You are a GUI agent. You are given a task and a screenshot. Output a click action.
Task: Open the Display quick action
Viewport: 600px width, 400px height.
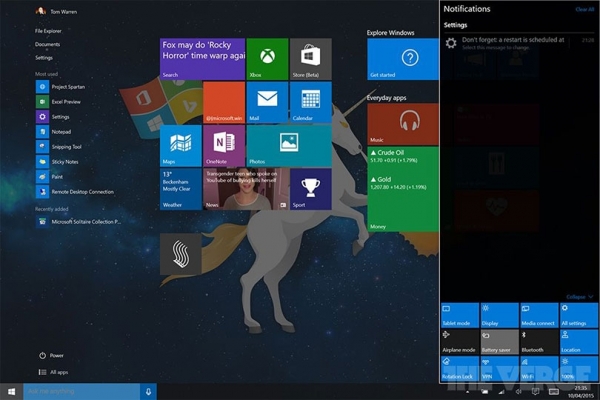coord(499,315)
